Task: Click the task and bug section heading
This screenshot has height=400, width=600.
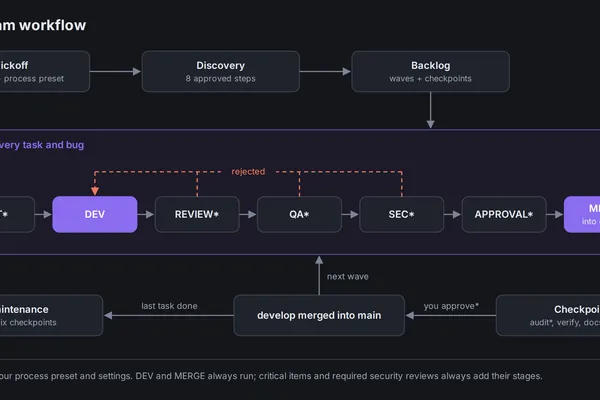Action: point(41,145)
